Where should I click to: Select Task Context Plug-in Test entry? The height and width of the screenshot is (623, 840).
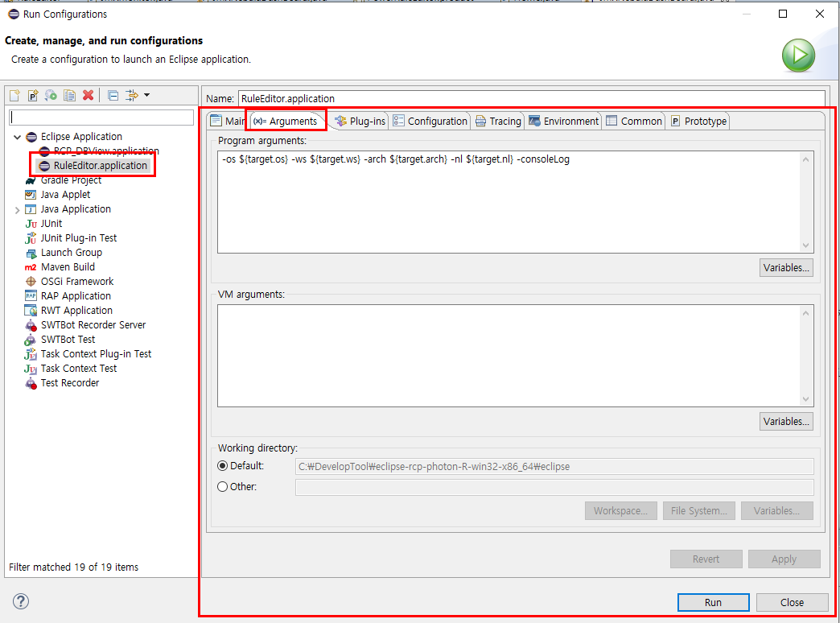tap(96, 354)
